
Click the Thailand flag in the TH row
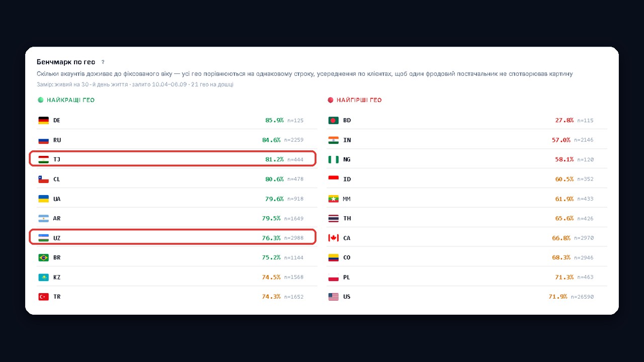tap(333, 219)
